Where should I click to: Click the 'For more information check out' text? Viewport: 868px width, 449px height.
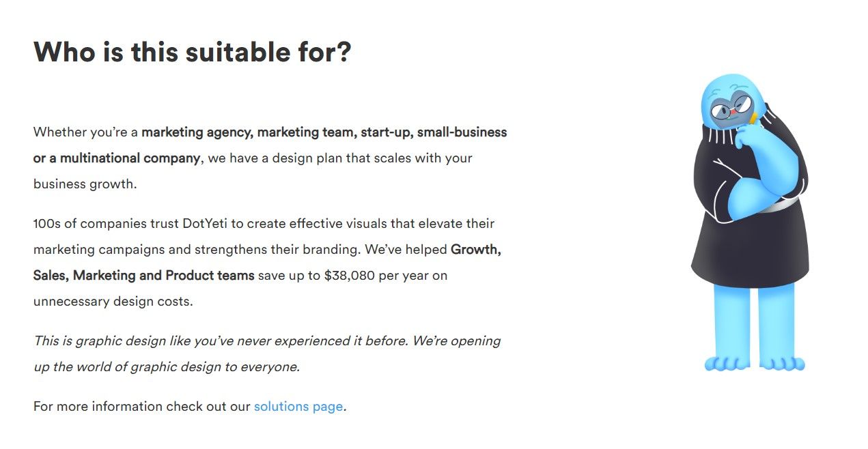(142, 407)
